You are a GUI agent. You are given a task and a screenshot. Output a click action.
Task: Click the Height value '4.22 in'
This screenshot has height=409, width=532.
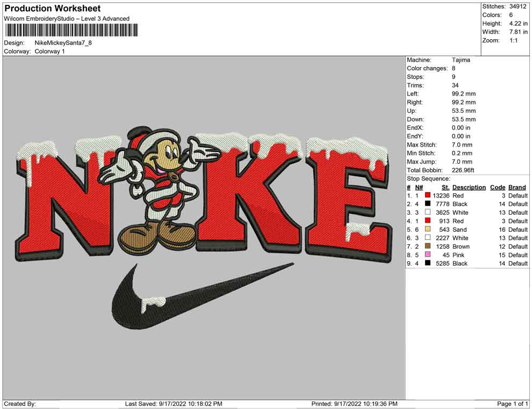pyautogui.click(x=518, y=24)
